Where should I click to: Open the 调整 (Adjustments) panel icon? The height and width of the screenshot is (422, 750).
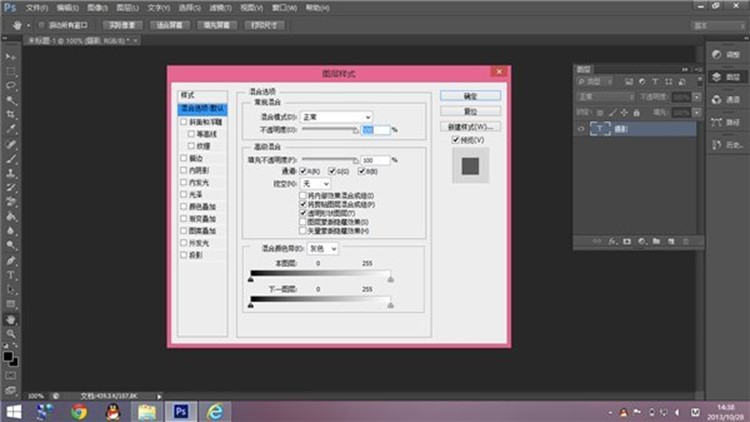point(722,53)
